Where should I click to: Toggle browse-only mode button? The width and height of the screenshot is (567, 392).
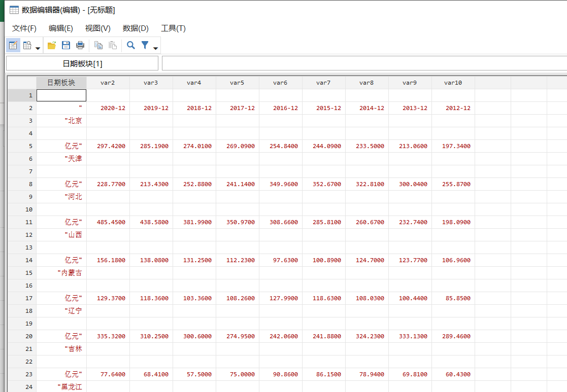click(x=26, y=45)
